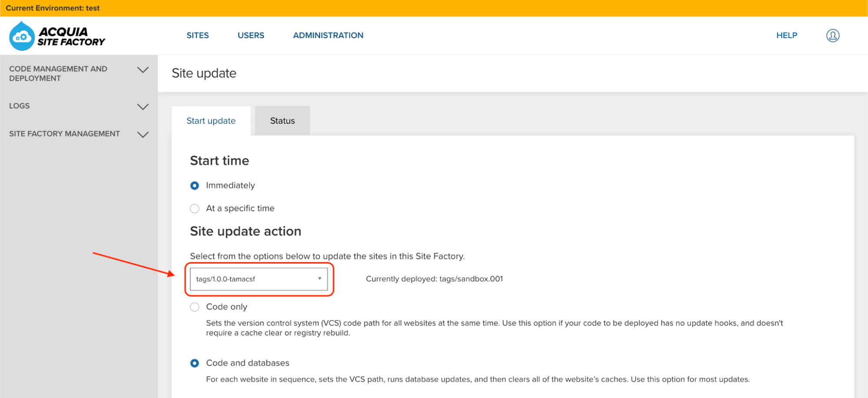Switch to the Status tab

click(283, 121)
